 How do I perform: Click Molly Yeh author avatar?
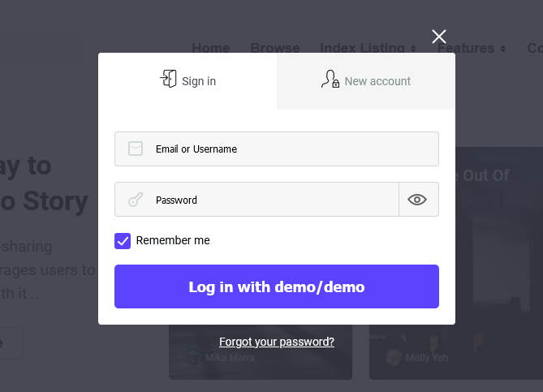(x=394, y=357)
